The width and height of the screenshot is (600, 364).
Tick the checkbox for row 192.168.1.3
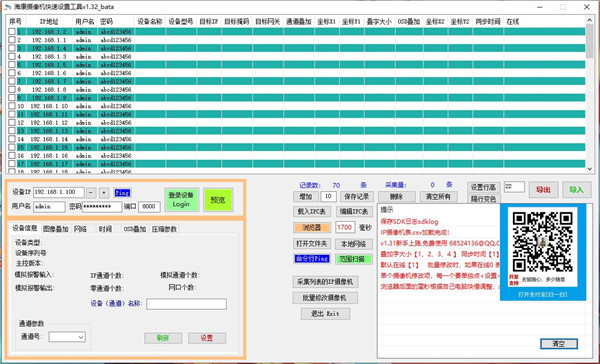12,56
